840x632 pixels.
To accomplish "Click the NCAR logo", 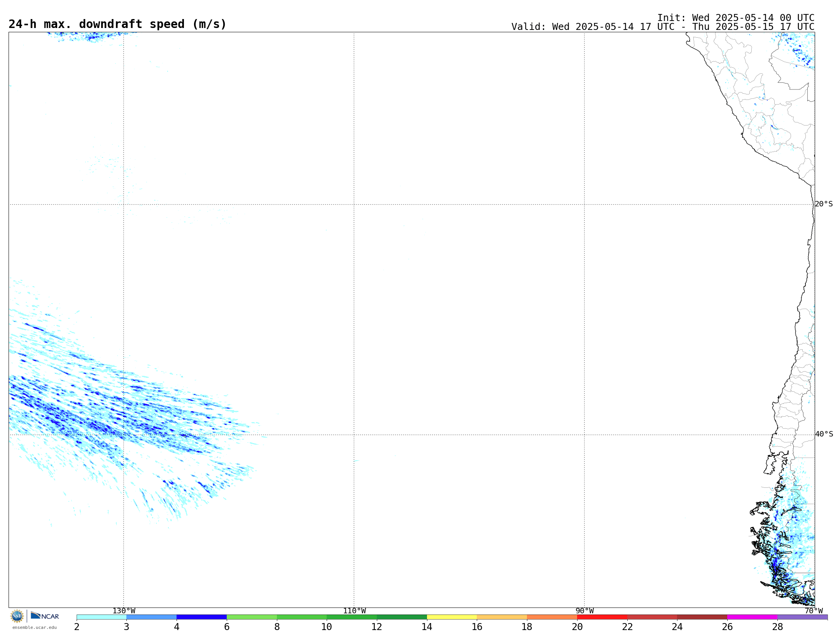I will [45, 616].
